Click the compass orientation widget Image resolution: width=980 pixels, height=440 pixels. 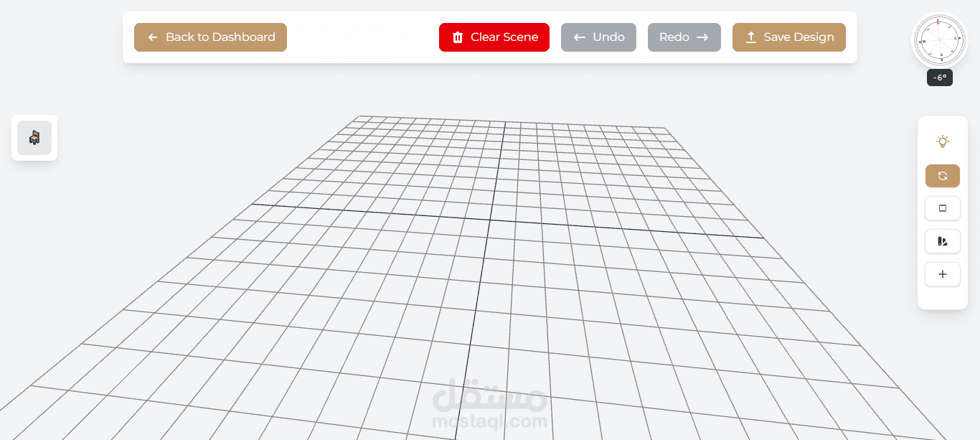(x=939, y=41)
